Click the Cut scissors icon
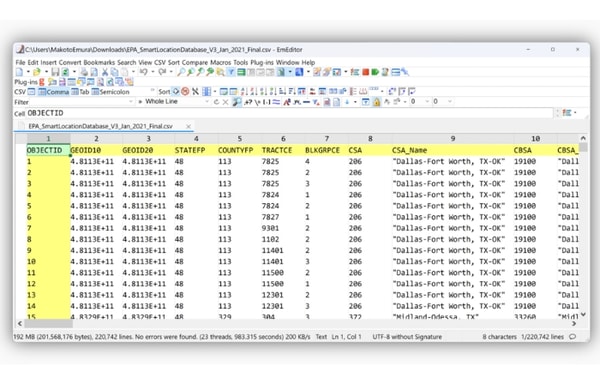Image resolution: width=600 pixels, height=384 pixels. [x=105, y=72]
